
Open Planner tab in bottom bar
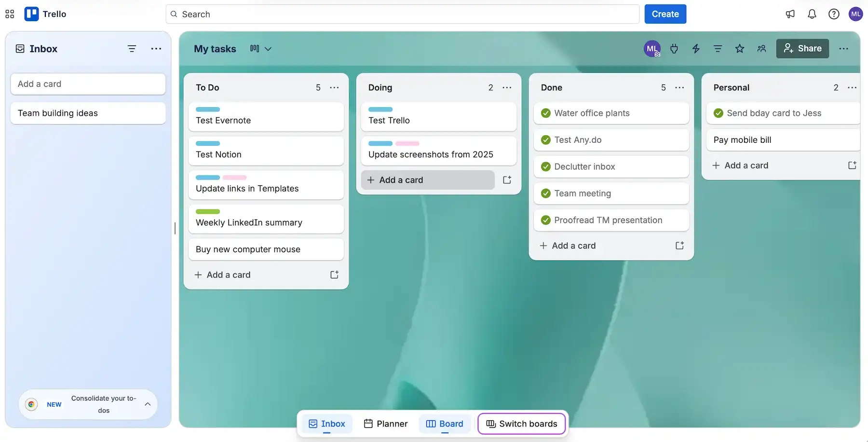click(386, 424)
